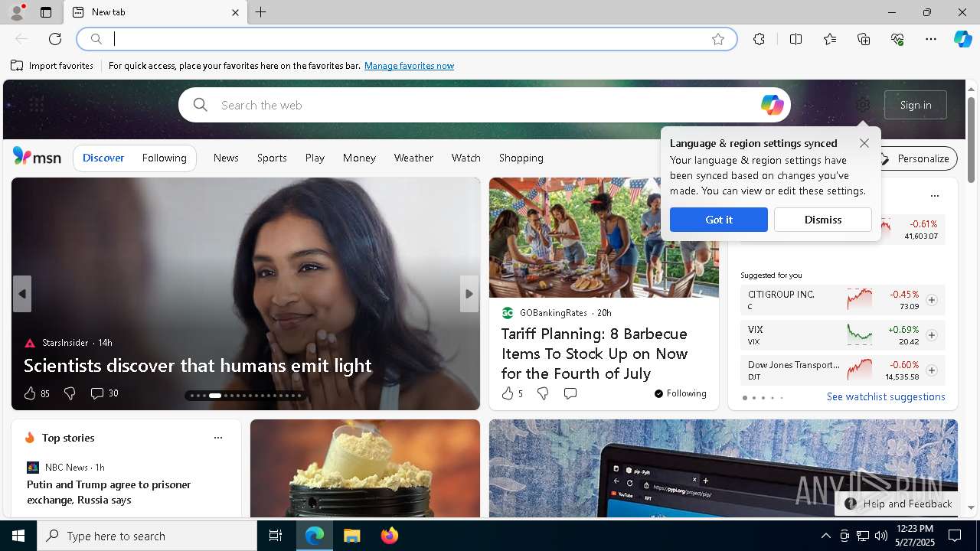Screen dimensions: 980x551
Task: Click the Got it button
Action: 719,220
